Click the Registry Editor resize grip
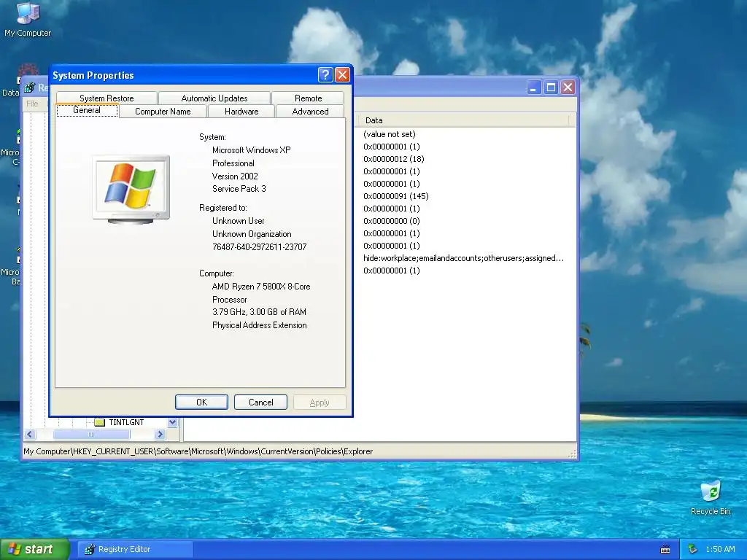The width and height of the screenshot is (747, 560). point(572,454)
